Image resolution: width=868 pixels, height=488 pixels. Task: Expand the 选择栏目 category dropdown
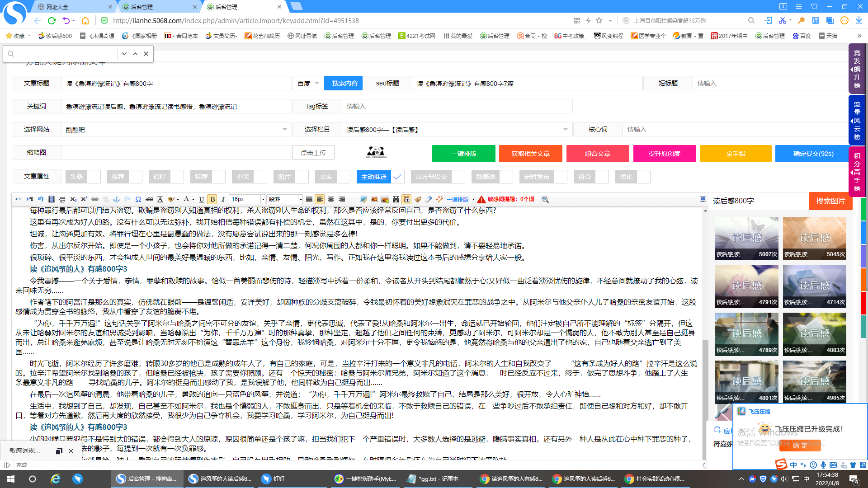457,129
